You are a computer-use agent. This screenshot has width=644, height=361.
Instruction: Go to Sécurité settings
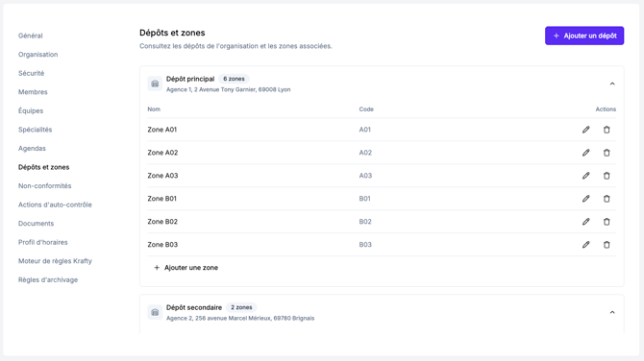tap(31, 73)
